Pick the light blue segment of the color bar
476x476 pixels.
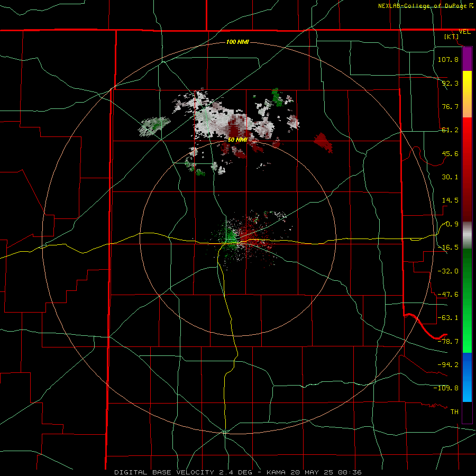467,391
